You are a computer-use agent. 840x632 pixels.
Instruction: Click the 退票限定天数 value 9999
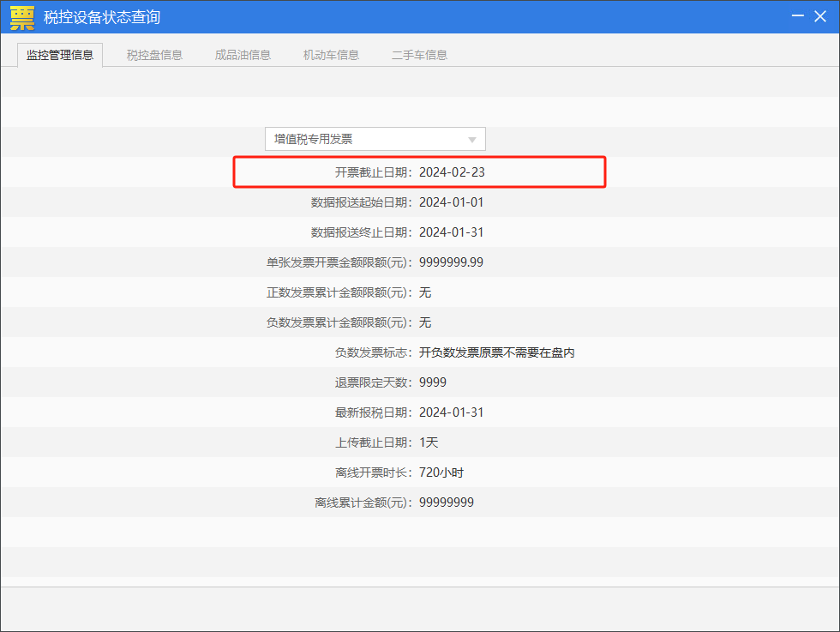click(x=433, y=382)
